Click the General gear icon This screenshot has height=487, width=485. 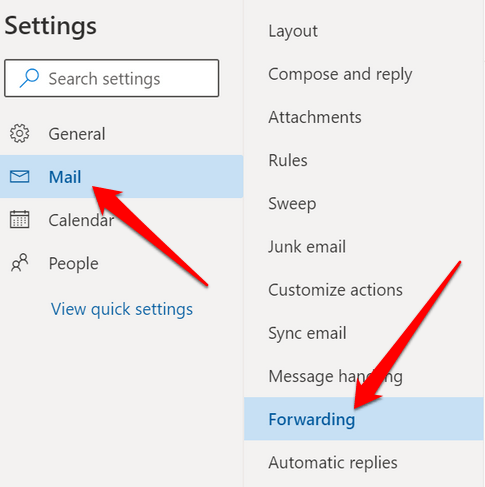[x=19, y=133]
